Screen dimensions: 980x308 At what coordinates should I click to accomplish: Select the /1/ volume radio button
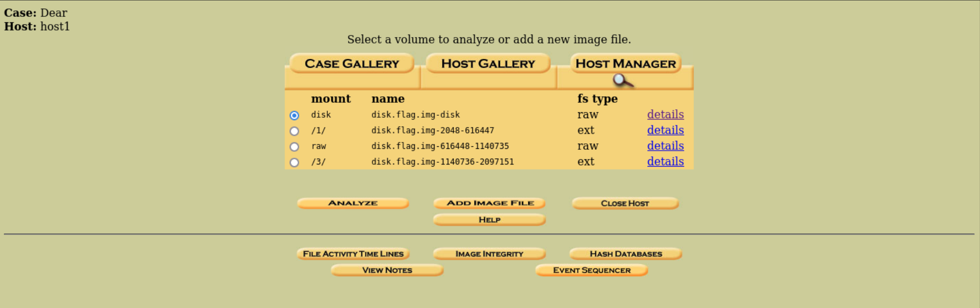pyautogui.click(x=294, y=131)
